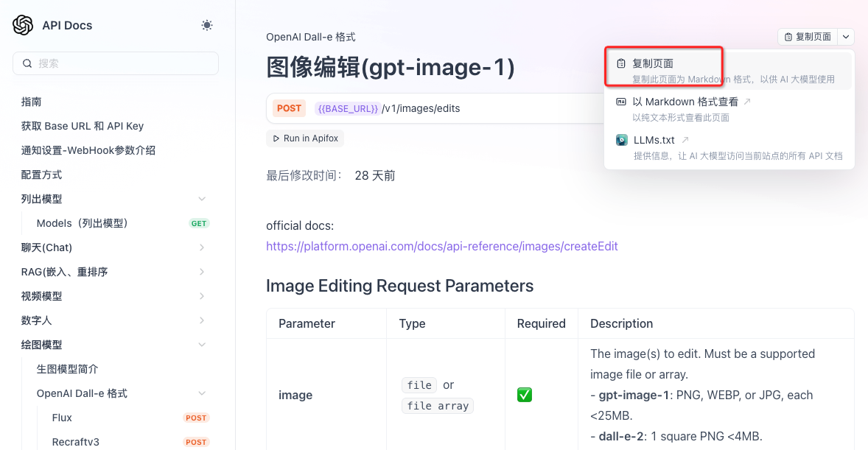Click POST badge beside Flux
Image resolution: width=868 pixels, height=450 pixels.
[x=196, y=418]
